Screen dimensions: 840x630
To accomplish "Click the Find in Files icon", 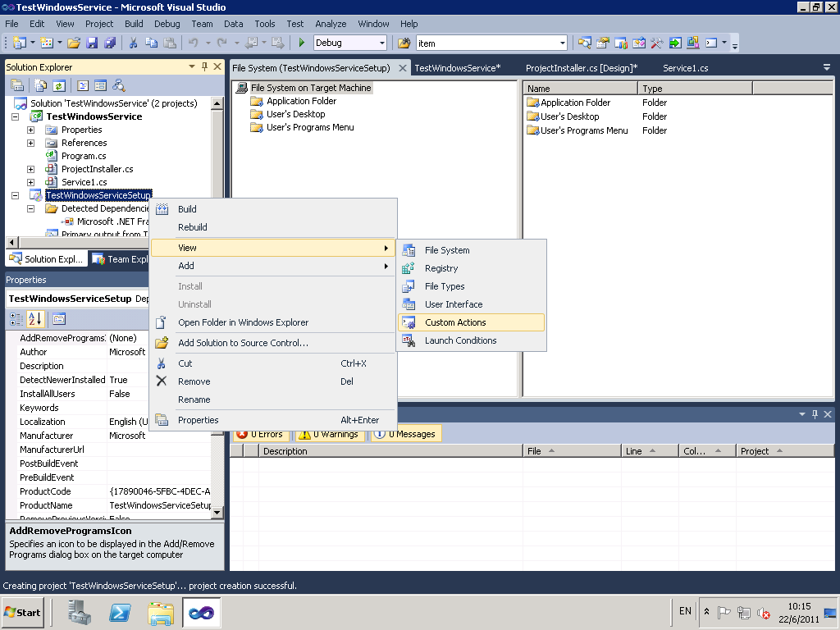I will pyautogui.click(x=404, y=43).
